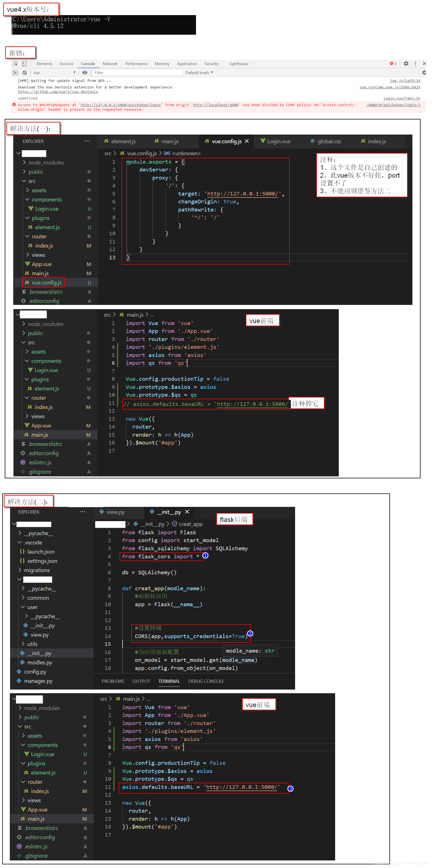
Task: Open manager.py in flask explorer
Action: [x=38, y=681]
